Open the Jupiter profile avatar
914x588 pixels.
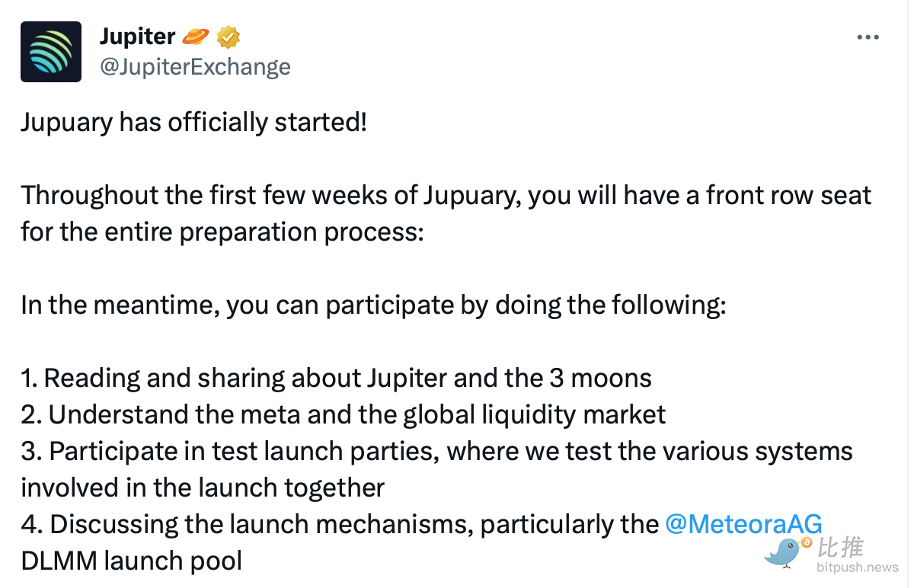click(x=51, y=52)
